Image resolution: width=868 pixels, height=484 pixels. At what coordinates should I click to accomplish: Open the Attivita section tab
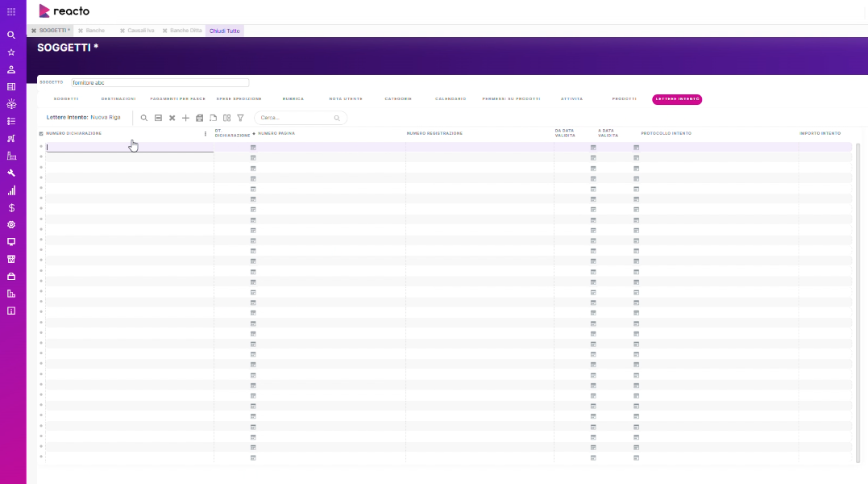click(572, 98)
